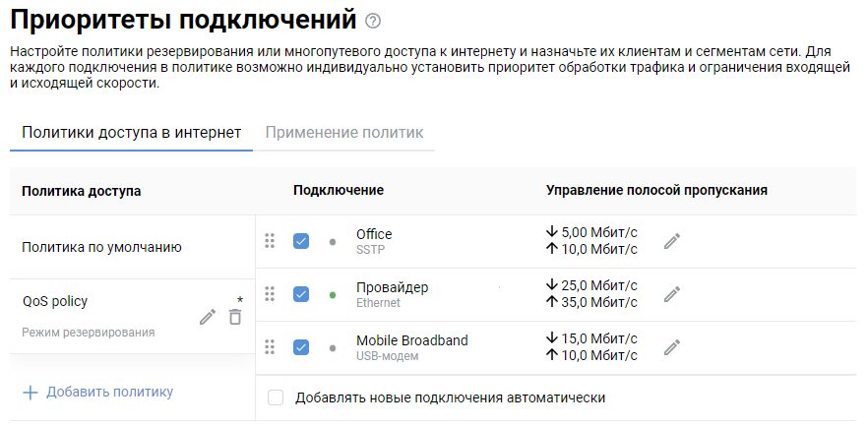
Task: Delete QoS policy using the trash icon
Action: point(234,317)
